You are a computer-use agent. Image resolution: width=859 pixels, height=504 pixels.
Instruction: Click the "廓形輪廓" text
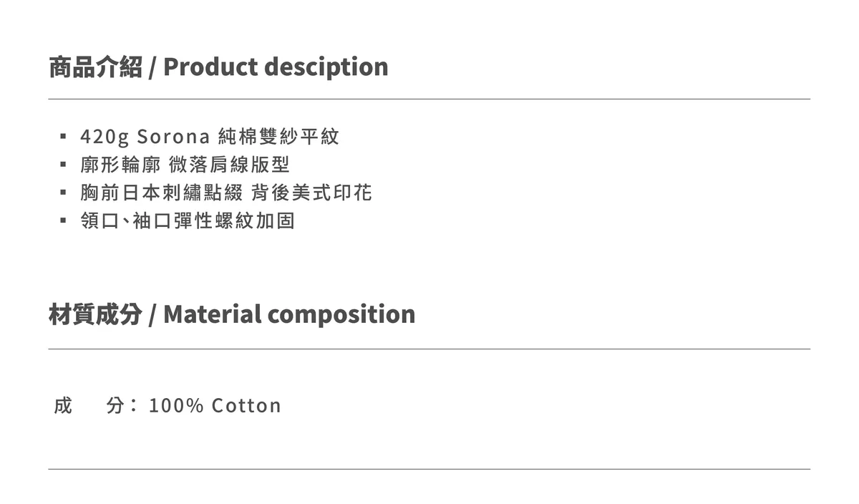(x=120, y=165)
